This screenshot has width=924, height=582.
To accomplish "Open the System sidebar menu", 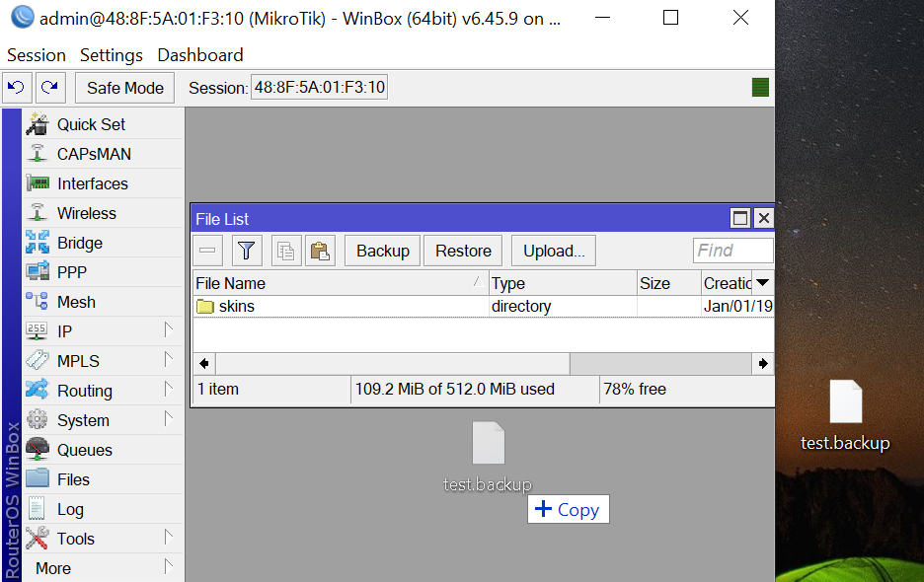I will (103, 420).
